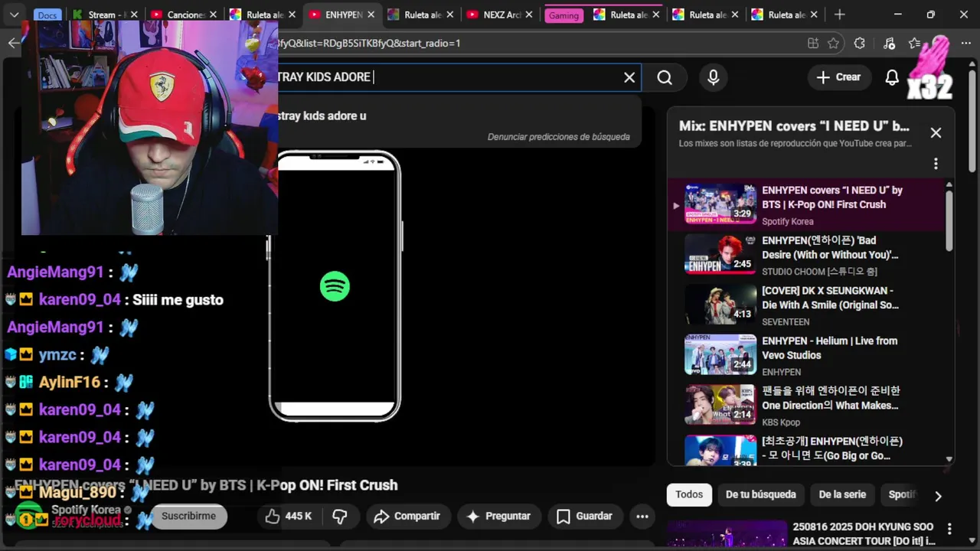
Task: Open the split screen icon in address bar
Action: [x=812, y=44]
